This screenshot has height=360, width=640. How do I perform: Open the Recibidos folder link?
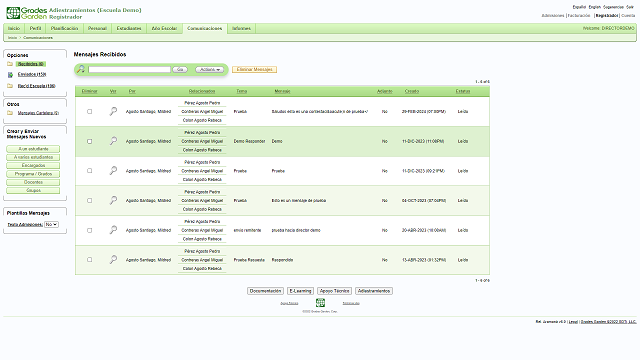[x=31, y=64]
